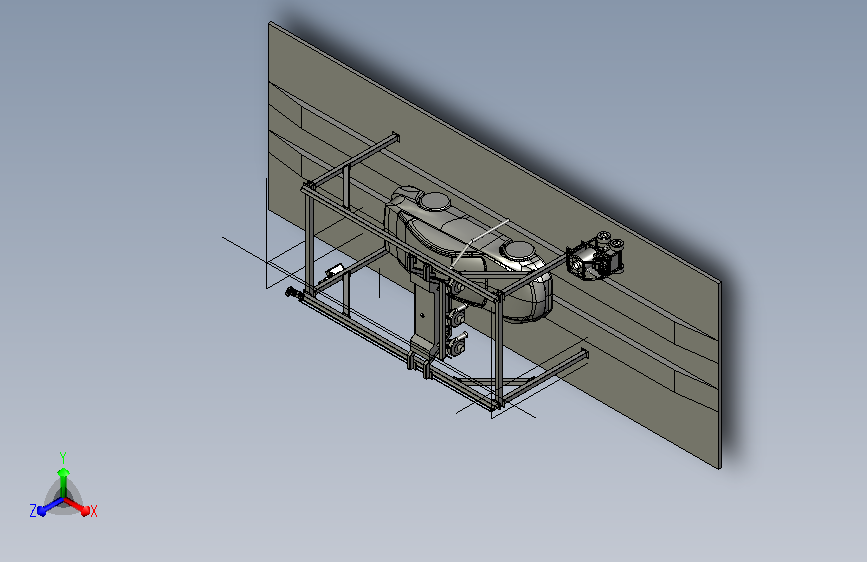This screenshot has width=867, height=562.
Task: Pick the large flat wall panel
Action: pyautogui.click(x=494, y=245)
